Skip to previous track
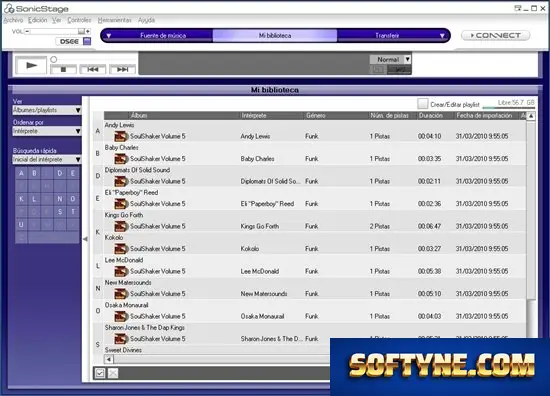The height and width of the screenshot is (396, 550). (93, 69)
